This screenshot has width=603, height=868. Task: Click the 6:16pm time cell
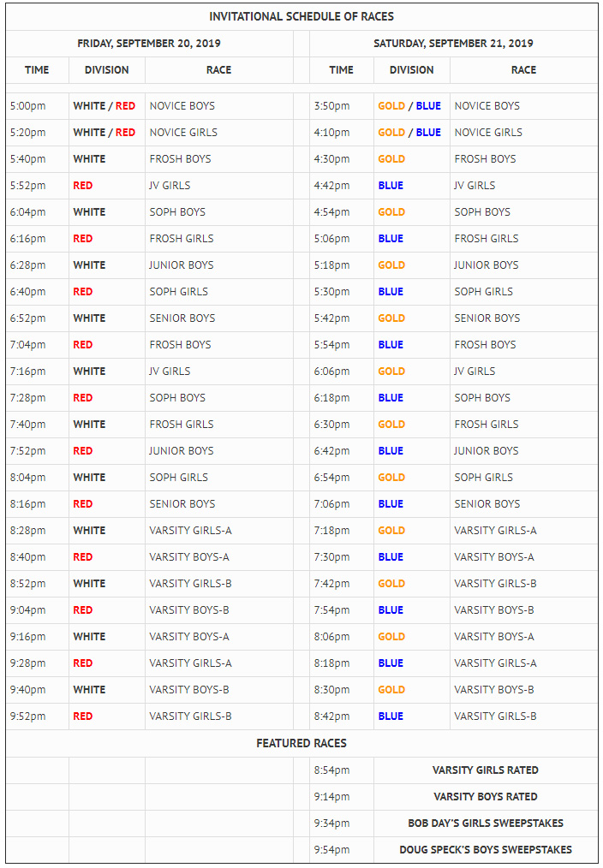coord(38,239)
